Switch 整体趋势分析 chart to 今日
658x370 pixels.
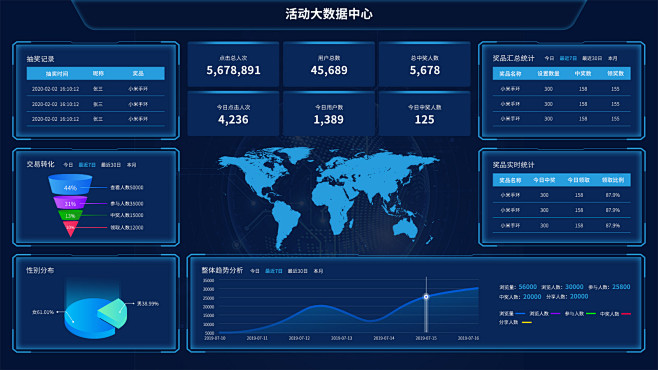point(255,271)
